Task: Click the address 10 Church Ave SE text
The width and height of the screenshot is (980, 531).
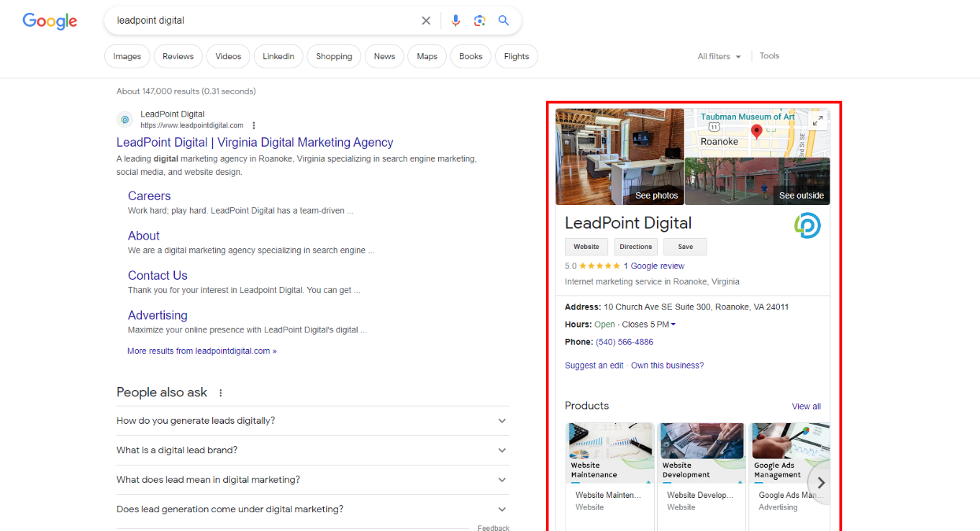Action: 696,307
